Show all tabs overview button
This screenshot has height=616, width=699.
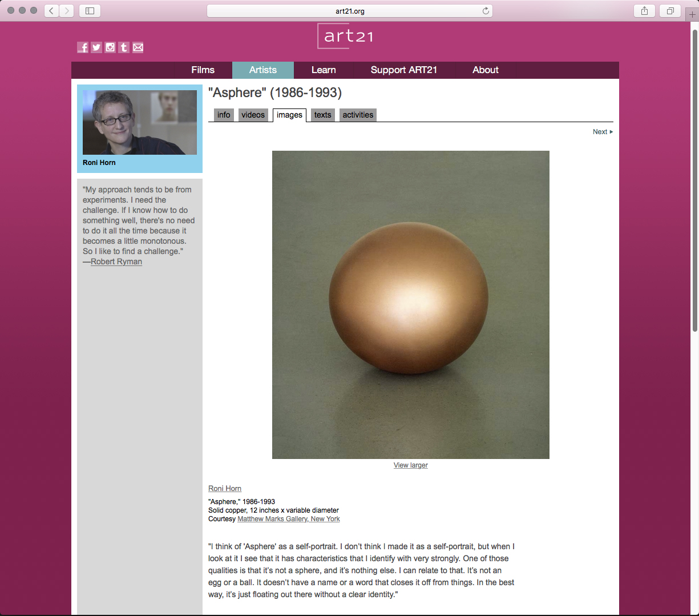(x=670, y=11)
